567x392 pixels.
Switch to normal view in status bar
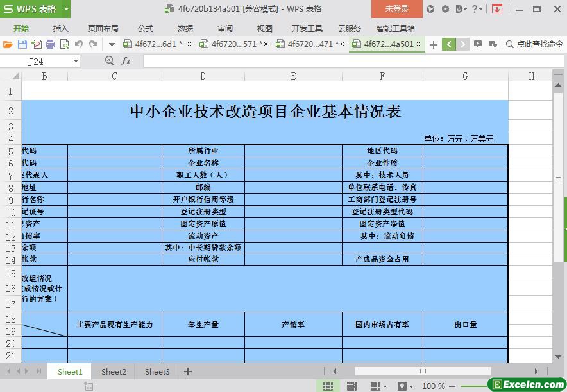(x=328, y=386)
